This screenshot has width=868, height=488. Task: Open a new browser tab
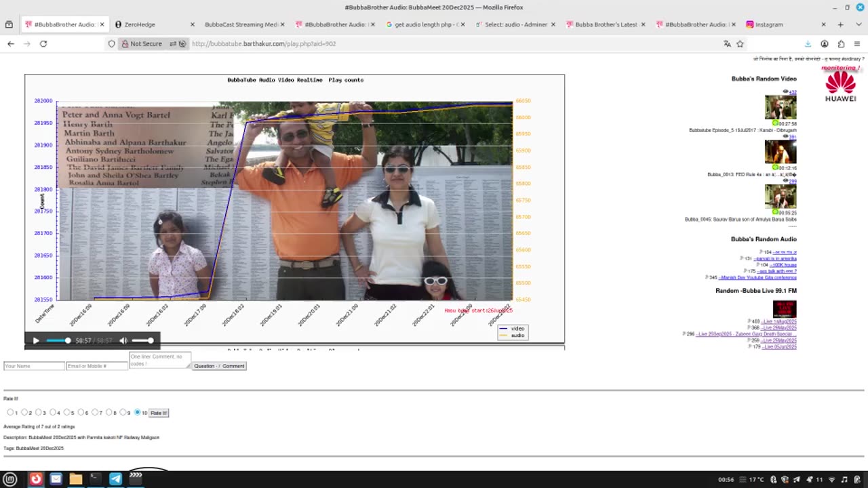point(840,24)
